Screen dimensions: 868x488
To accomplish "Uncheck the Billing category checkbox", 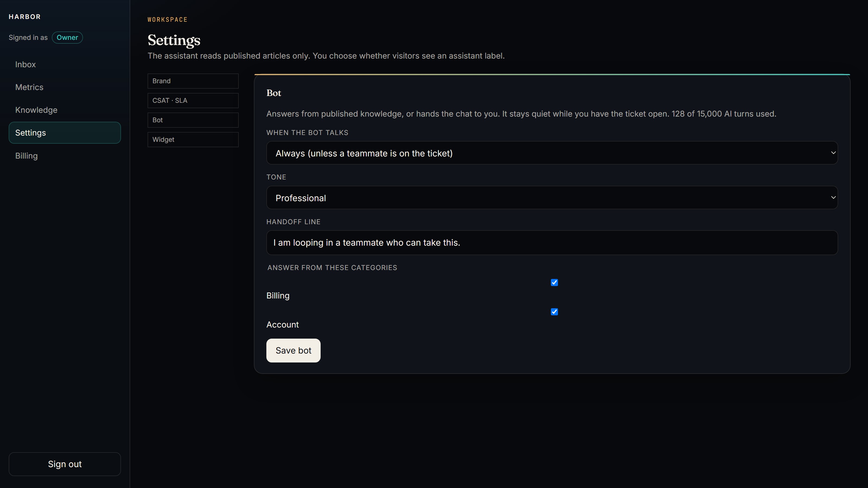I will click(x=554, y=282).
